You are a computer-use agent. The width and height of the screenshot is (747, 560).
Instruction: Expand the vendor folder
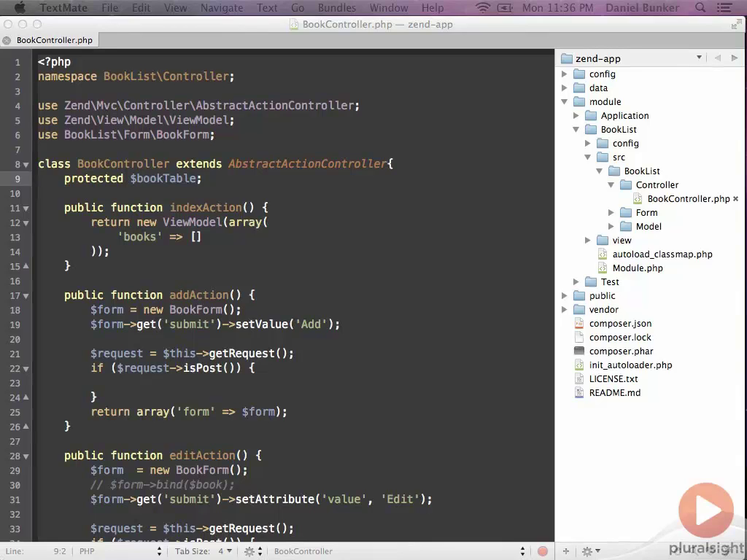click(x=564, y=309)
